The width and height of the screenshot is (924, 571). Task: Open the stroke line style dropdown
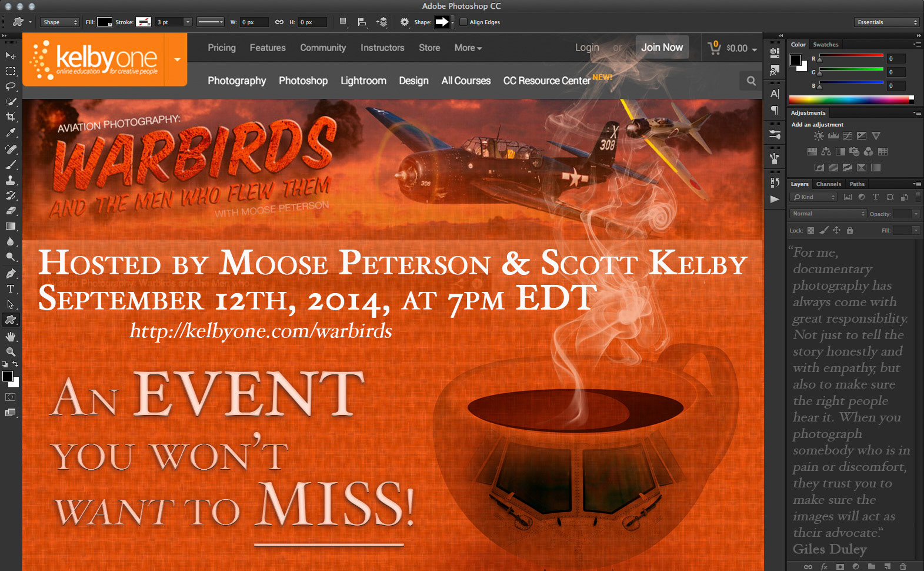[211, 22]
